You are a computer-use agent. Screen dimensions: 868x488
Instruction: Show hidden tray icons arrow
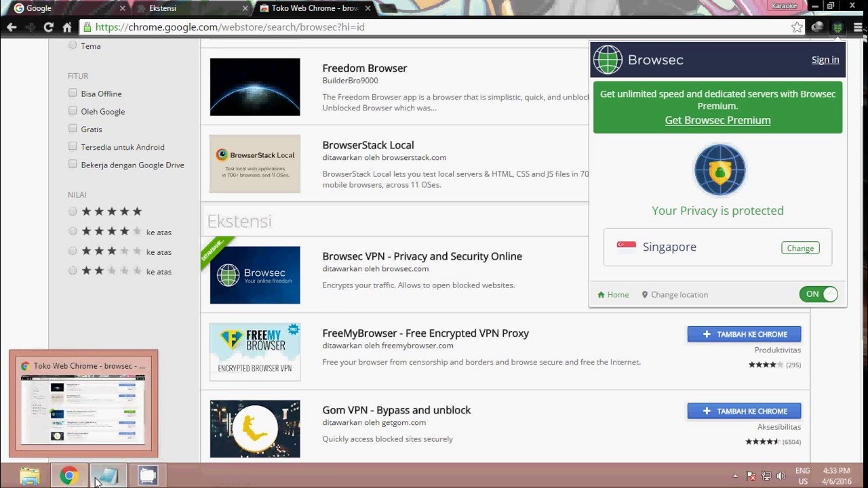[x=736, y=476]
